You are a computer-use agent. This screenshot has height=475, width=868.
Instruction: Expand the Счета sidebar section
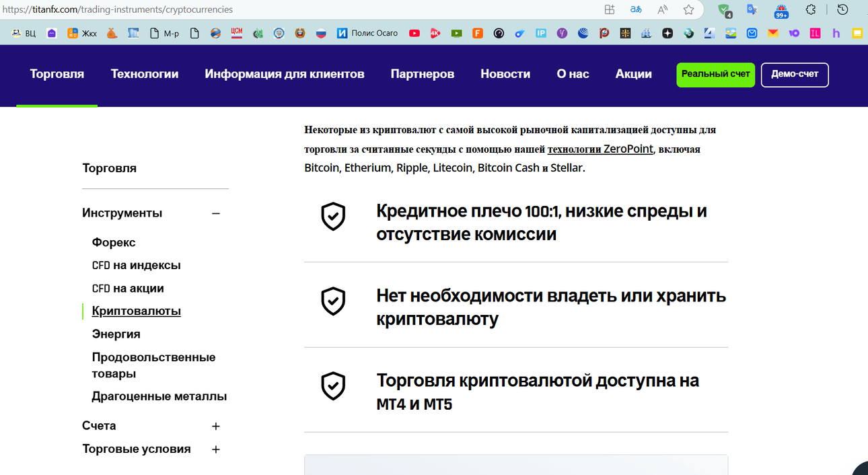tap(216, 427)
